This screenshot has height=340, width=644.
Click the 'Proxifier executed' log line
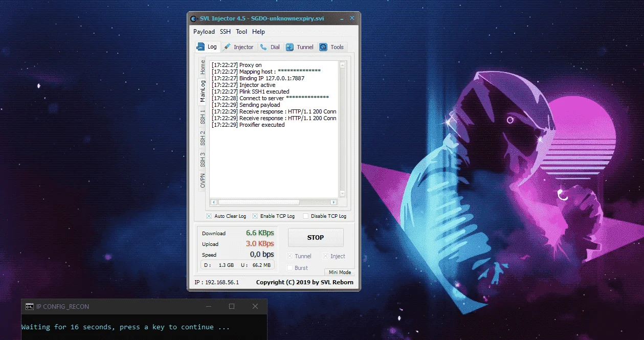click(248, 125)
